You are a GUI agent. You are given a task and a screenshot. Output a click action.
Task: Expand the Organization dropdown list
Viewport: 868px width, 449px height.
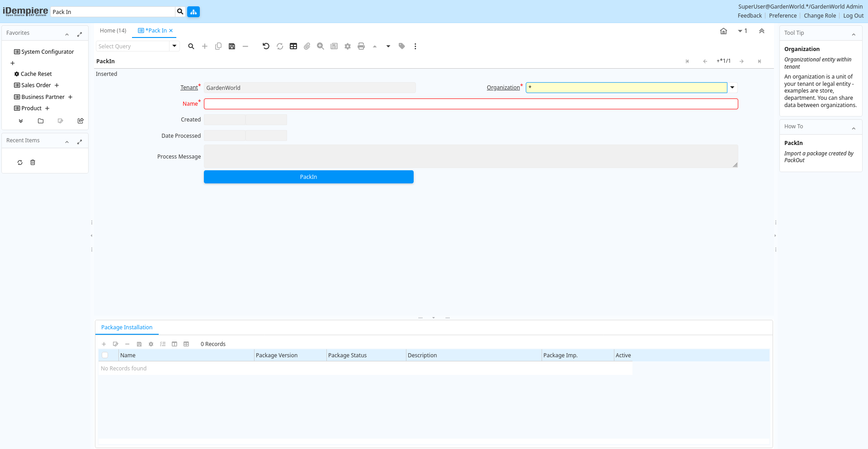732,88
